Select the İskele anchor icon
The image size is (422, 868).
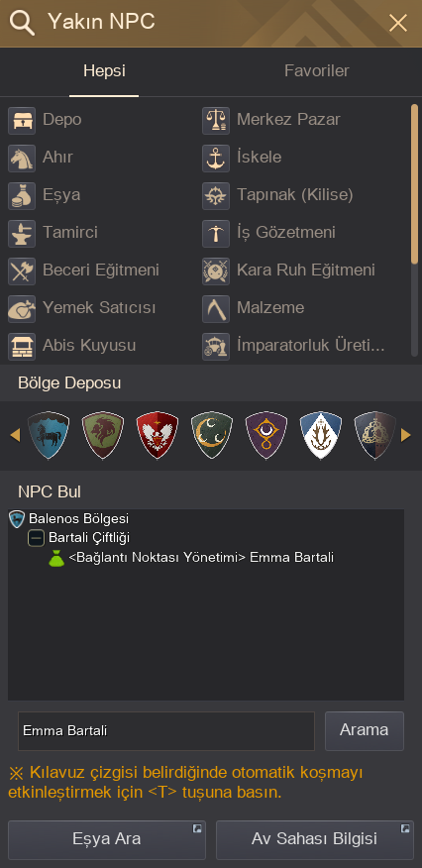216,159
